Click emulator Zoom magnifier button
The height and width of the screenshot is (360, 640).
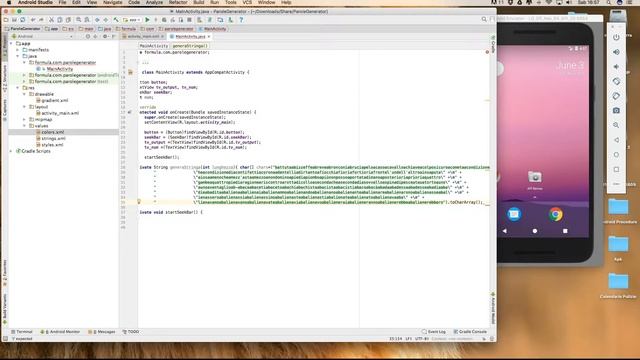click(x=616, y=125)
